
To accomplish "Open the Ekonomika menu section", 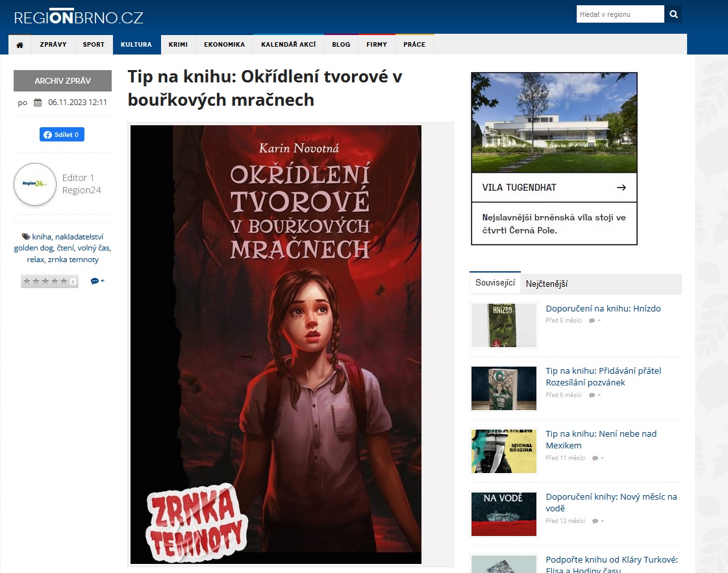I will pos(224,45).
